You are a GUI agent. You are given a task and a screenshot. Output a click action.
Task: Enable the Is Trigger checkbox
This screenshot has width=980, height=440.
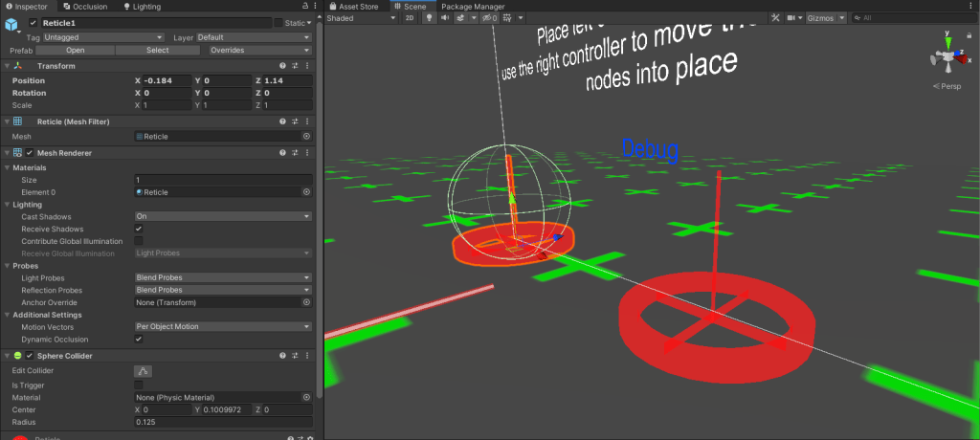coord(139,385)
